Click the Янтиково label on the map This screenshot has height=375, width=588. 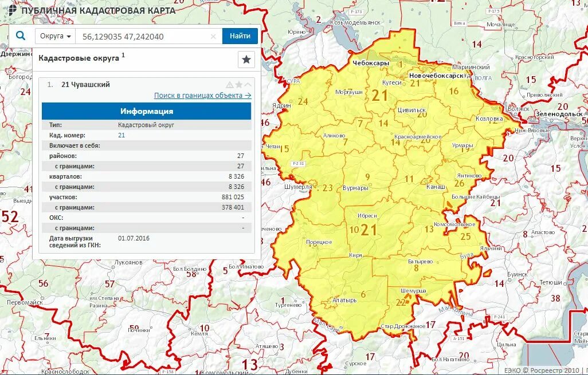[469, 176]
